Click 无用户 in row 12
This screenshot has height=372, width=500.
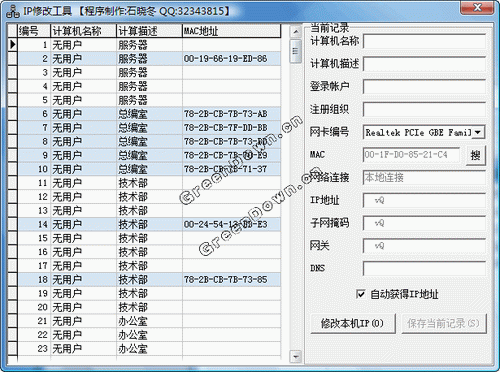tap(67, 197)
